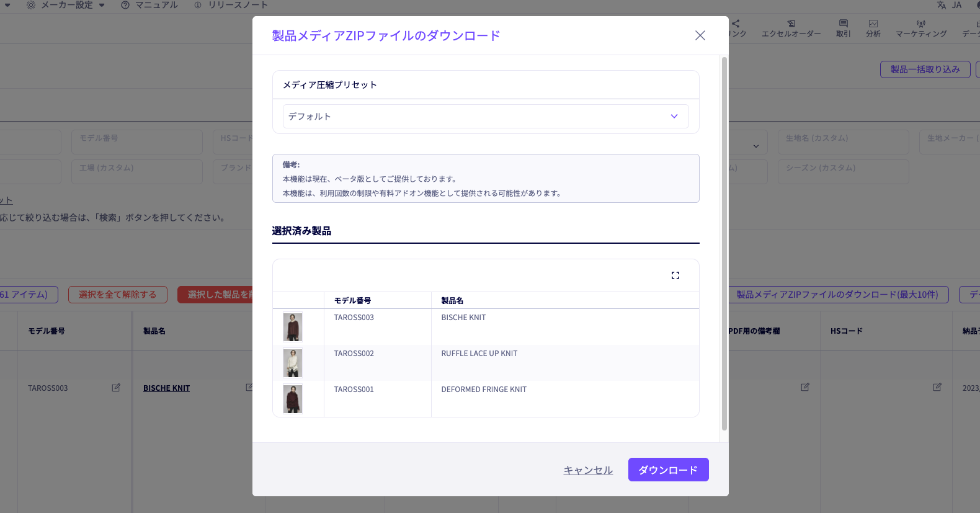Click the RUFFLE LACE UP KNIT product thumbnail
Viewport: 980px width, 513px height.
pyautogui.click(x=293, y=363)
